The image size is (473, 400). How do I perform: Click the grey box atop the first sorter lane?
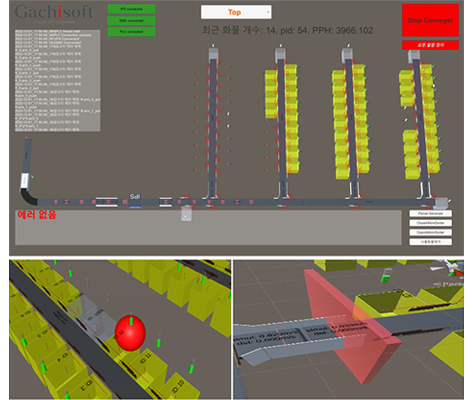pos(214,54)
